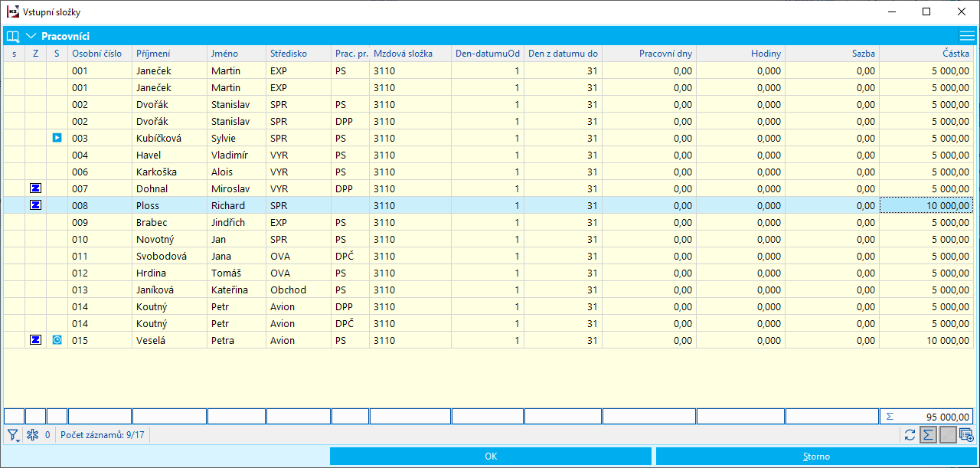This screenshot has height=468, width=980.
Task: Click the Z icon in Dohnal row
Action: pyautogui.click(x=35, y=188)
